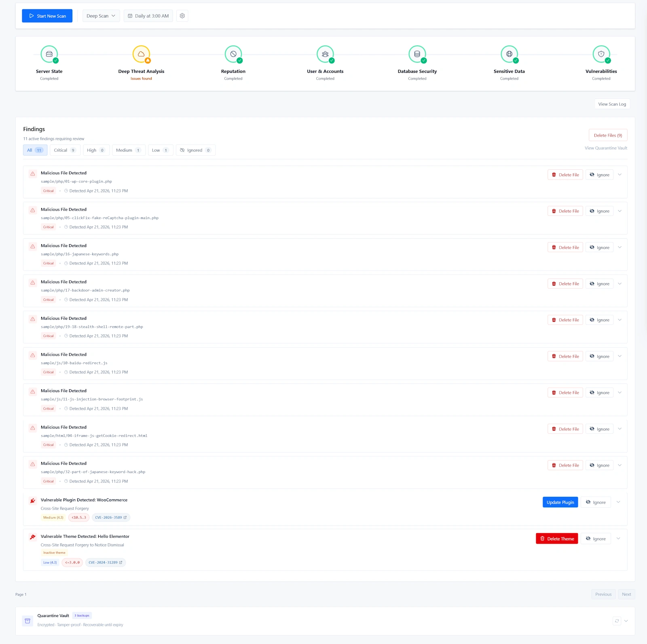Ignore the 01-wp-core-plugin.php finding
Image resolution: width=647 pixels, height=644 pixels.
599,175
